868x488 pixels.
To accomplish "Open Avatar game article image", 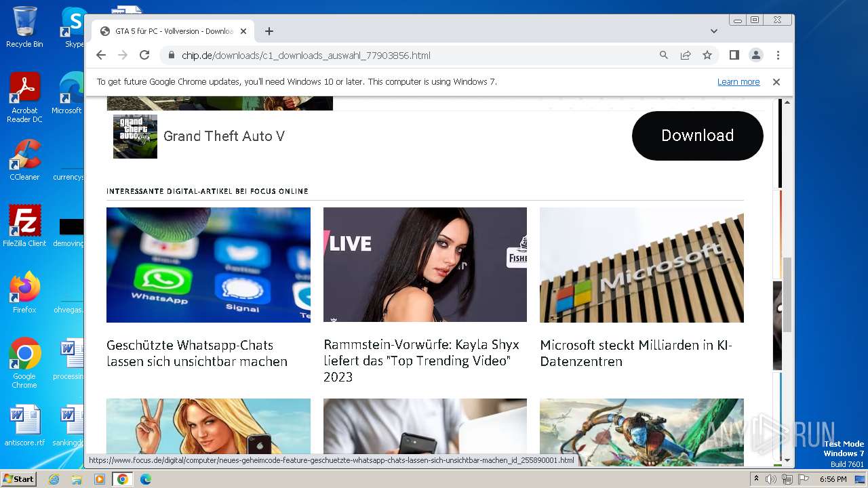I will tap(642, 432).
